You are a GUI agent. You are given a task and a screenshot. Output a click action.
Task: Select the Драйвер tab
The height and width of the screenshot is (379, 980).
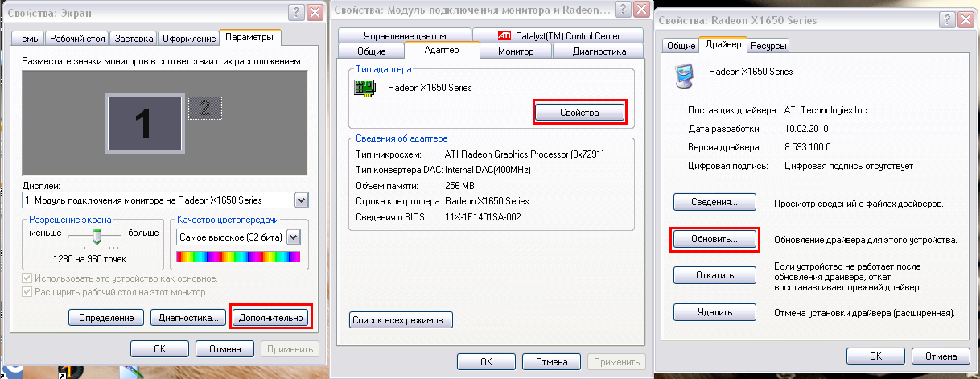tap(723, 43)
